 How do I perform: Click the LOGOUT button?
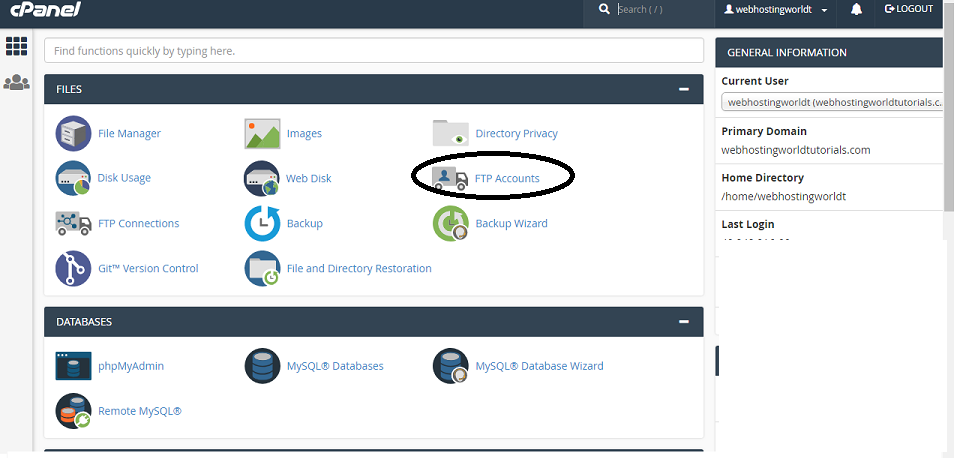[908, 9]
